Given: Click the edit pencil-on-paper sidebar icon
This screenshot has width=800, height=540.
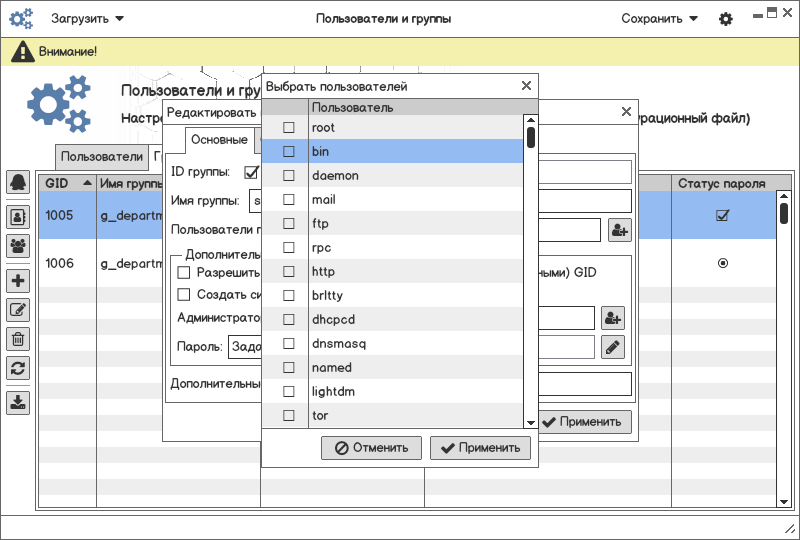Looking at the screenshot, I should tap(18, 310).
